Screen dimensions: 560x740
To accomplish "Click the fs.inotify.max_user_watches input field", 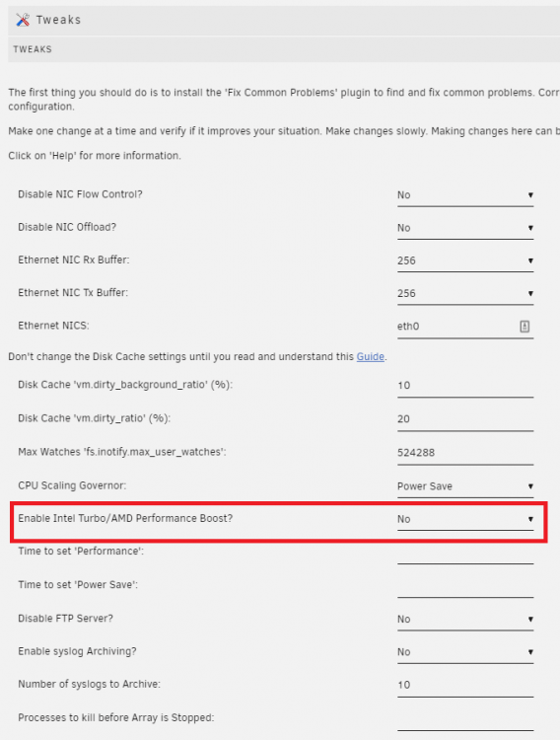I will point(465,453).
